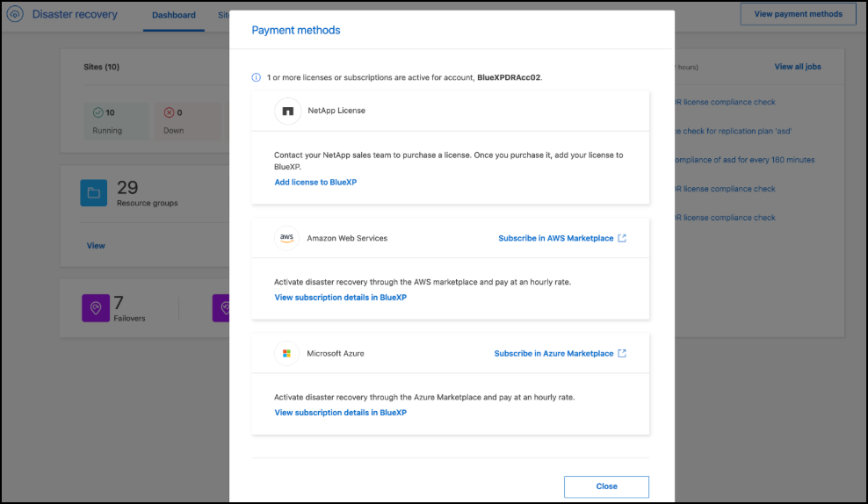The width and height of the screenshot is (868, 504).
Task: Click the Microsoft Azure logo icon
Action: click(x=286, y=354)
